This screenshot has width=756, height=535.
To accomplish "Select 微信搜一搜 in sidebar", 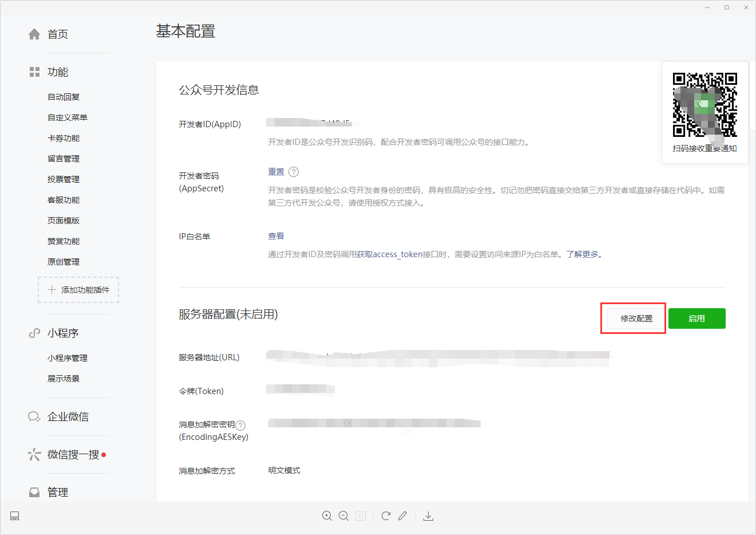I will [73, 455].
